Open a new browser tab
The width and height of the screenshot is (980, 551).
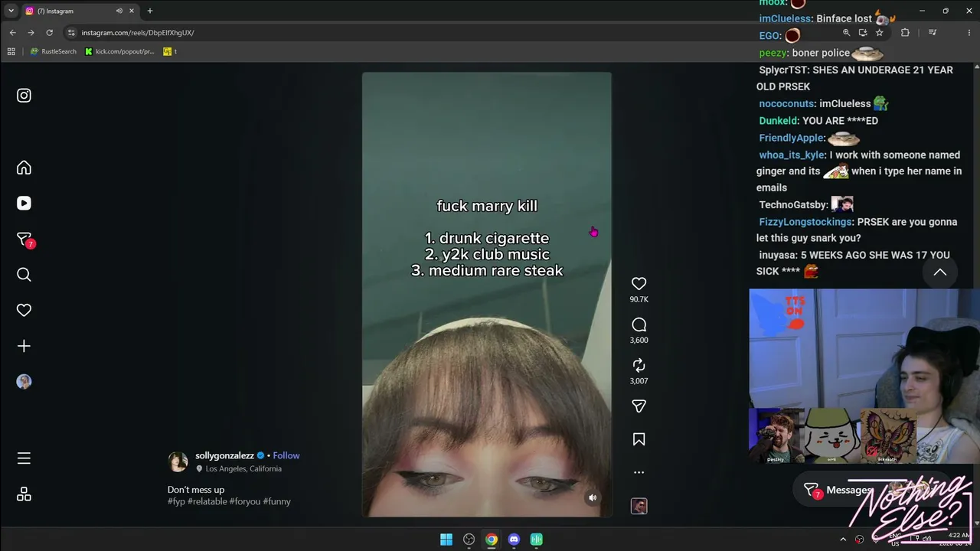point(150,11)
